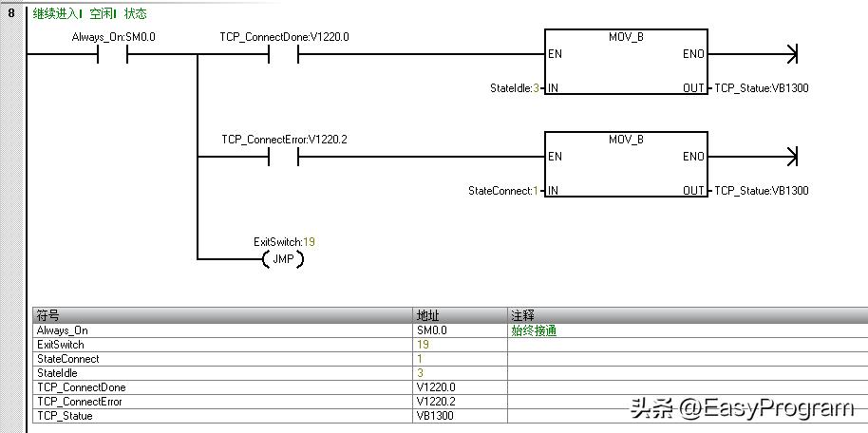This screenshot has height=433, width=868.
Task: Select the TCP_ConnectDone:V1220.0 contact
Action: pos(283,54)
